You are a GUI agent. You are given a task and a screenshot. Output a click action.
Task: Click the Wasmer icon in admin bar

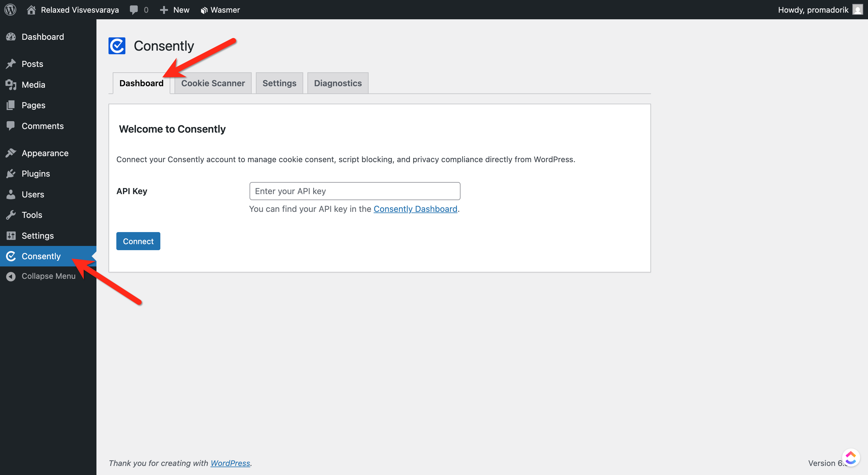(x=203, y=10)
